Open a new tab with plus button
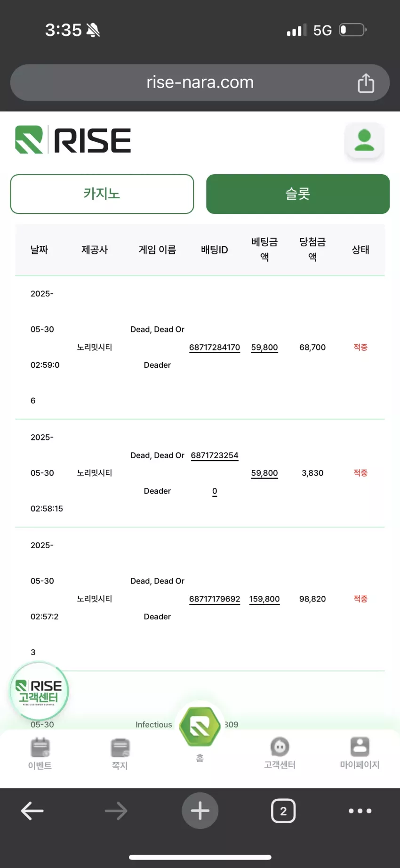 coord(200,811)
